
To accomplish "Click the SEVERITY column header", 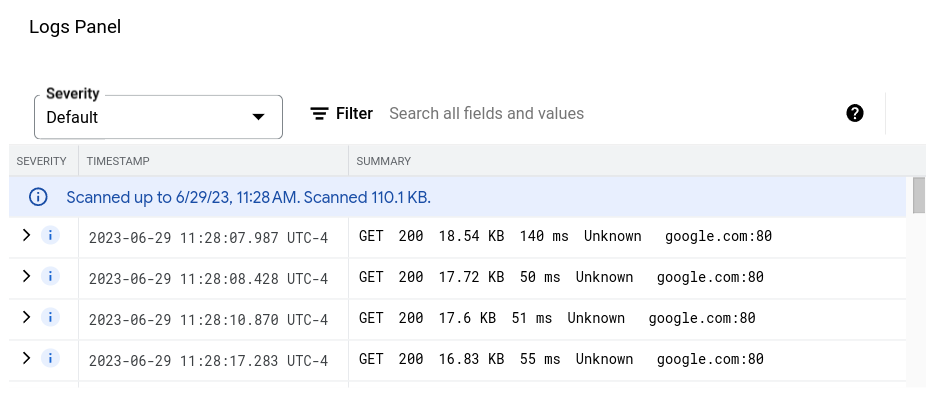I will 41,161.
